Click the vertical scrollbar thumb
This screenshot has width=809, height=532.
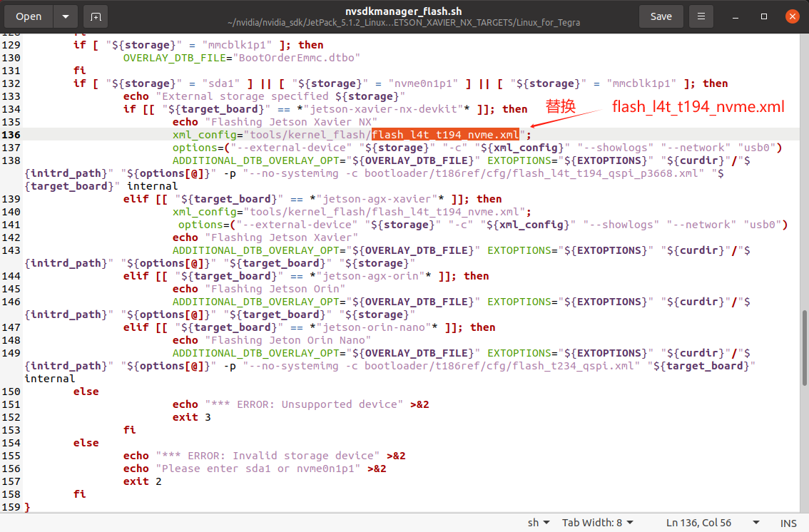[804, 348]
